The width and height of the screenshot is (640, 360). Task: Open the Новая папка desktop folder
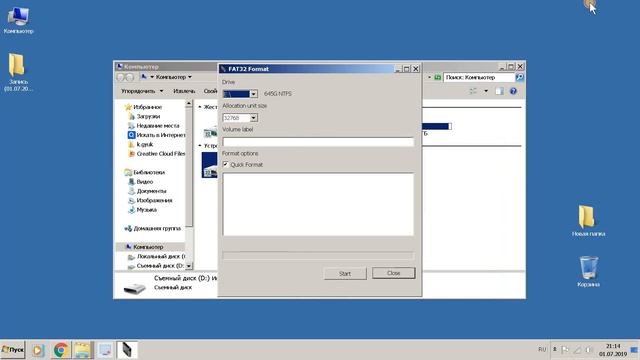click(588, 221)
